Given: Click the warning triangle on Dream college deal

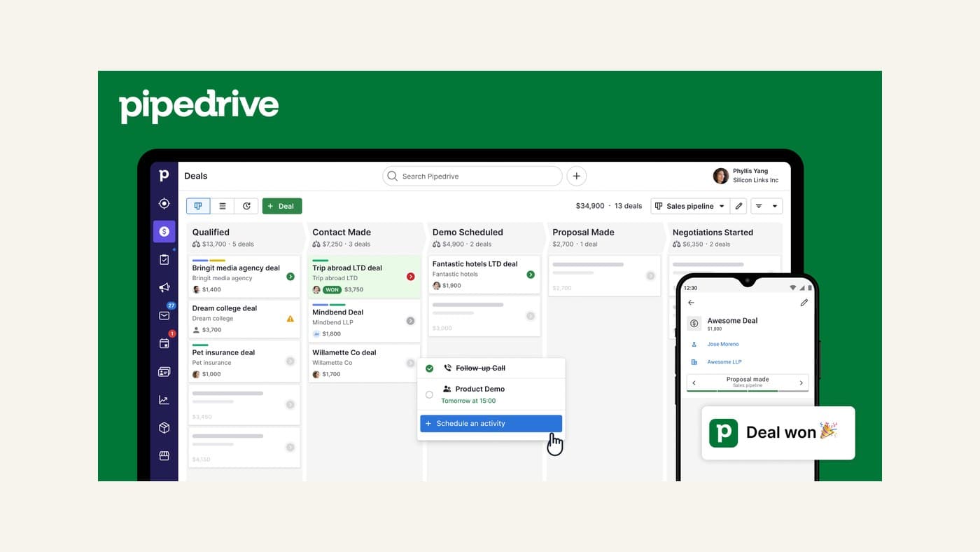Looking at the screenshot, I should click(x=290, y=319).
